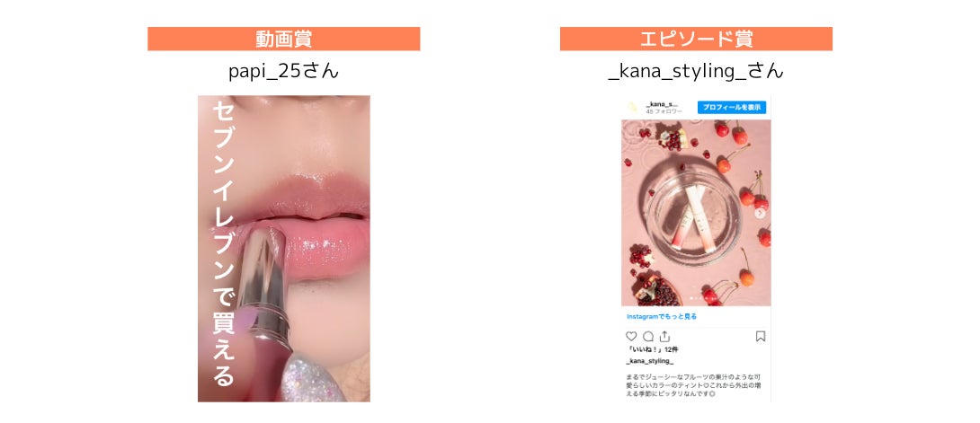Click the 「いいね!」12件 likes count
The height and width of the screenshot is (423, 980).
652,349
